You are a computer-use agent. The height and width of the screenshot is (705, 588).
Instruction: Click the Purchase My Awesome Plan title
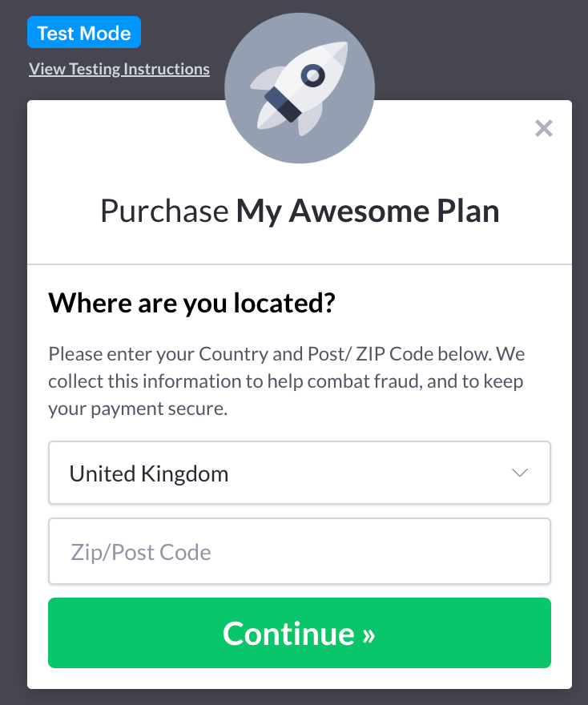tap(300, 211)
